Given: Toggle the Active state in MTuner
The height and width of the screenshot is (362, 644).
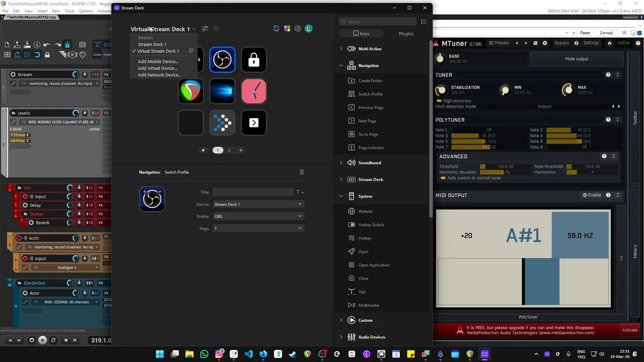Looking at the screenshot, I should coord(623,43).
